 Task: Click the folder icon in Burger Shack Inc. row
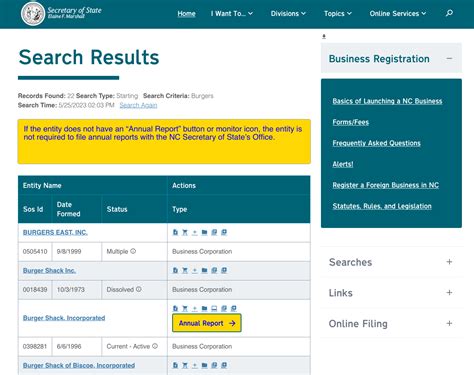pos(204,270)
